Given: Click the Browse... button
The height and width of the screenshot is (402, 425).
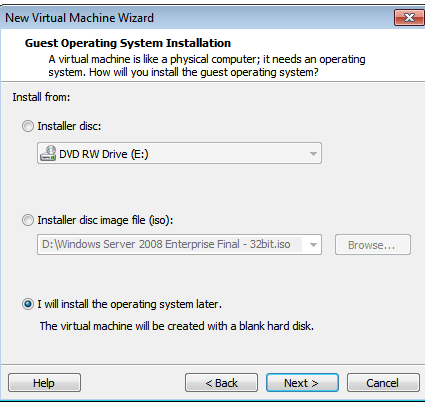Looking at the screenshot, I should [x=373, y=245].
